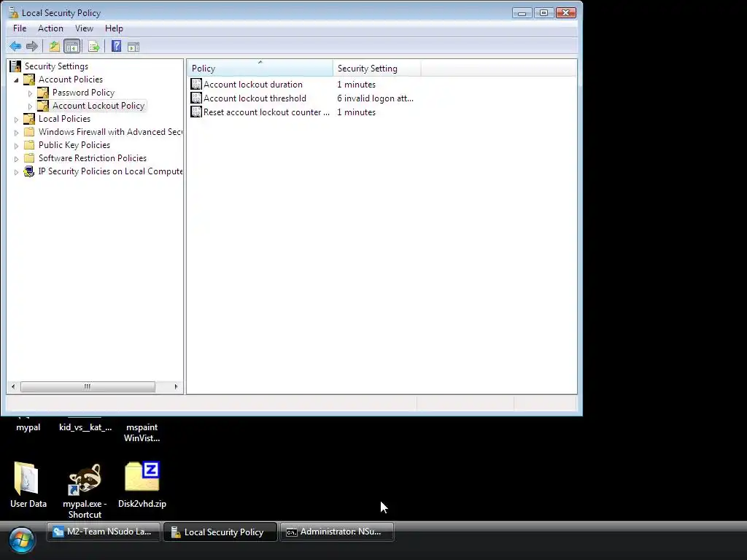Sort by the Security Setting column header
Image resolution: width=747 pixels, height=560 pixels.
click(x=377, y=68)
